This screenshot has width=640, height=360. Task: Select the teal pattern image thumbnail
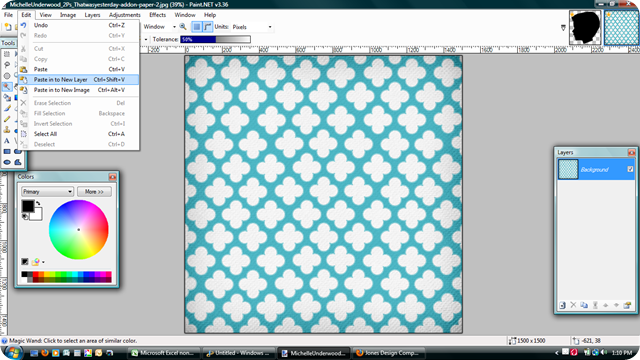pyautogui.click(x=621, y=28)
